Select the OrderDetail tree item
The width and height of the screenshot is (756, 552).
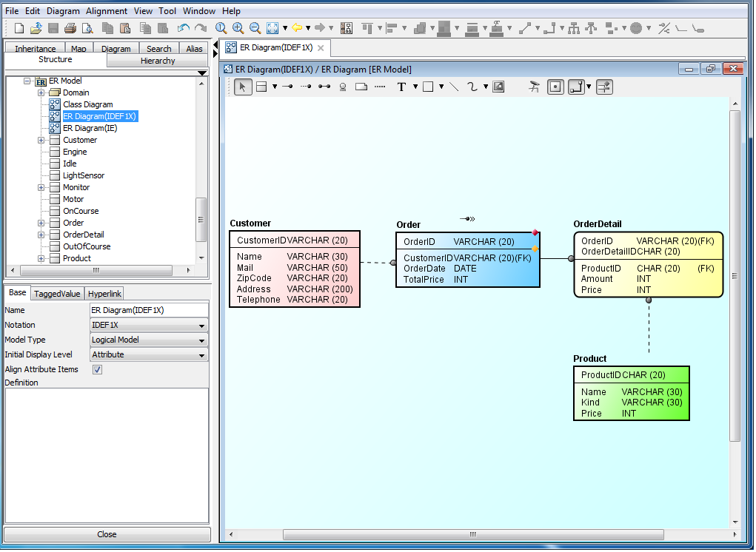84,235
